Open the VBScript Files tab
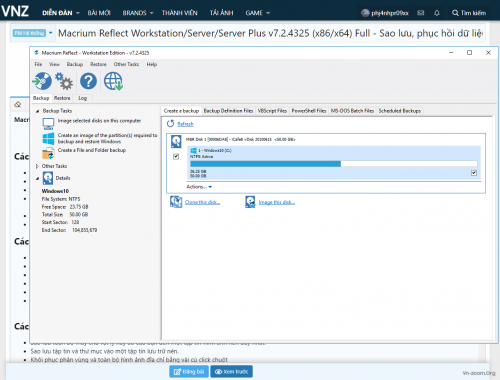The height and width of the screenshot is (380, 500). 272,111
